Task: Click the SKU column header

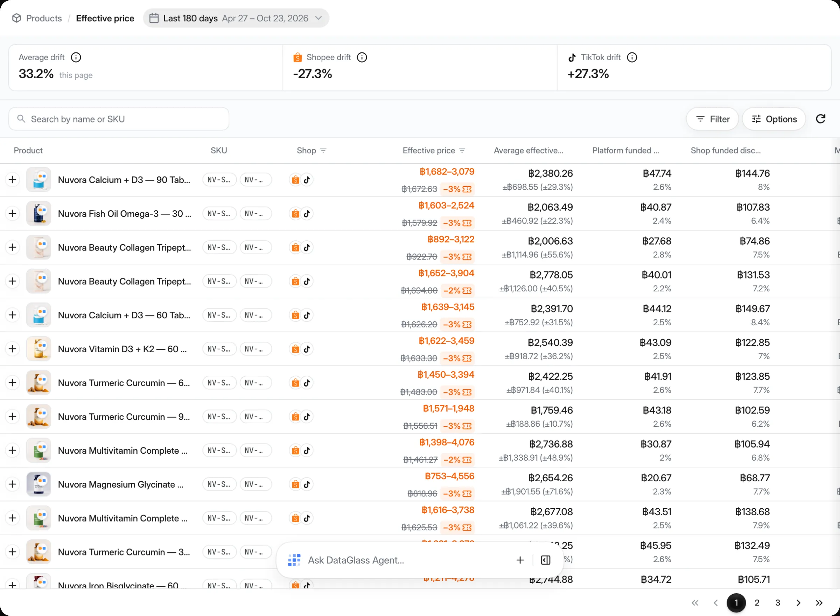Action: (x=219, y=151)
